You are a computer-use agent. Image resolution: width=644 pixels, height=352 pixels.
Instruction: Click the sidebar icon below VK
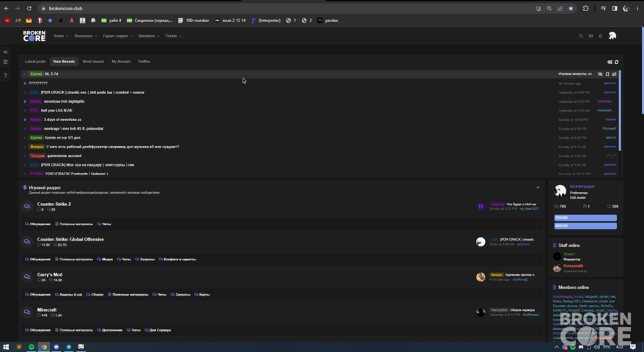5,62
